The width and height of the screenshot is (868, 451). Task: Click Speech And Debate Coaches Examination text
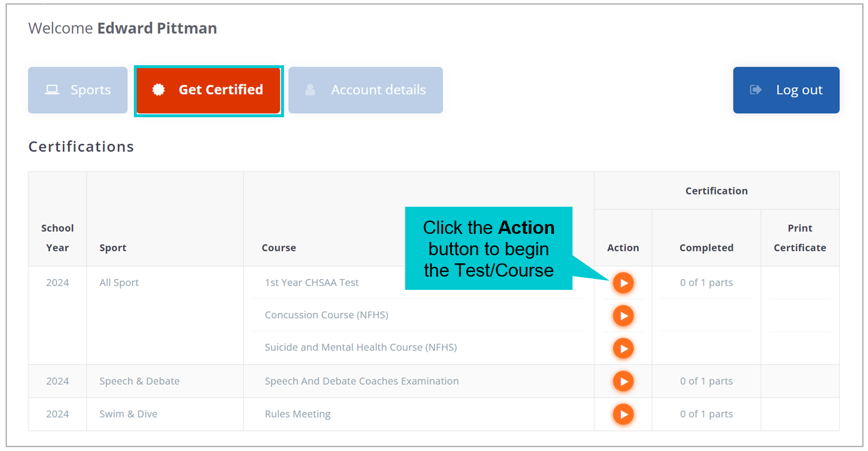[x=362, y=381]
